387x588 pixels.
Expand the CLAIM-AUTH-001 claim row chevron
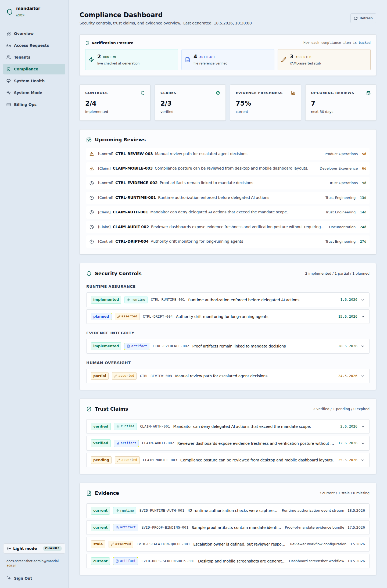363,426
